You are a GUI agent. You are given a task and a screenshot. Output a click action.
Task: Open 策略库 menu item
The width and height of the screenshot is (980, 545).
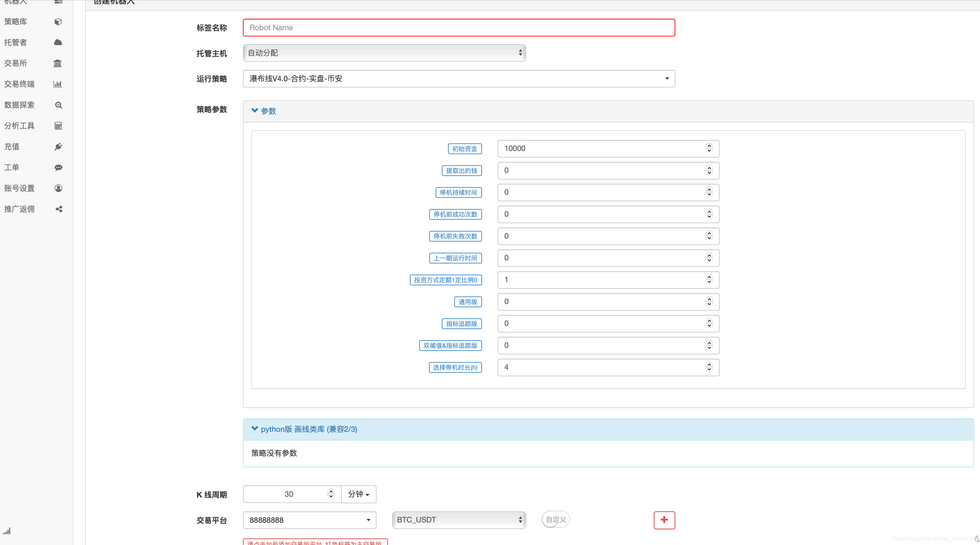[16, 22]
